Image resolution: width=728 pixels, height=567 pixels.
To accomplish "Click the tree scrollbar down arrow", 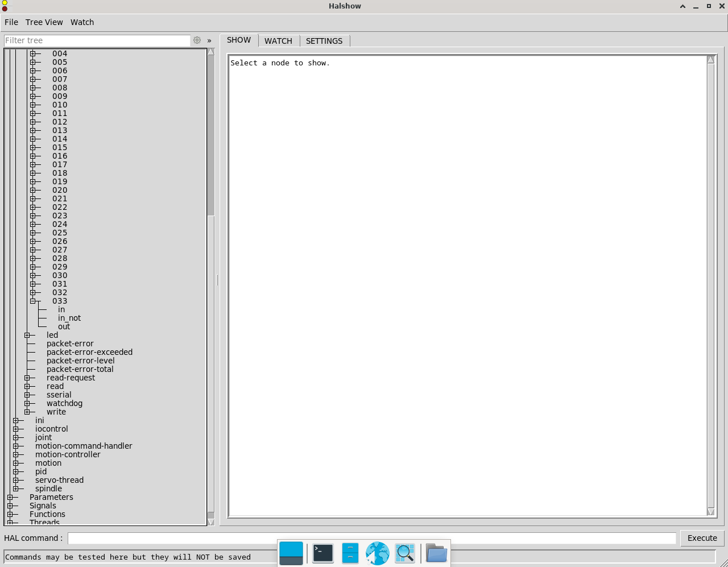I will tap(211, 522).
